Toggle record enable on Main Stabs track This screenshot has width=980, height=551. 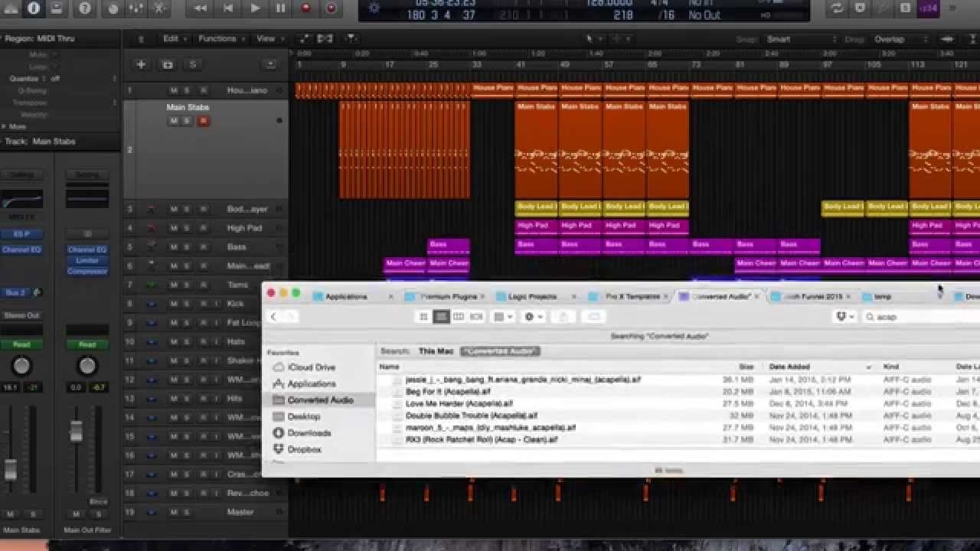click(203, 119)
